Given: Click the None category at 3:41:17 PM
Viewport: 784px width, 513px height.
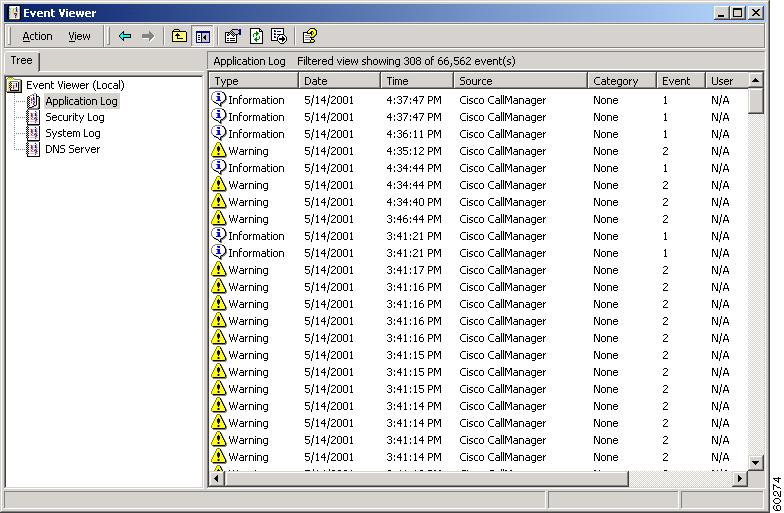Looking at the screenshot, I should point(606,270).
